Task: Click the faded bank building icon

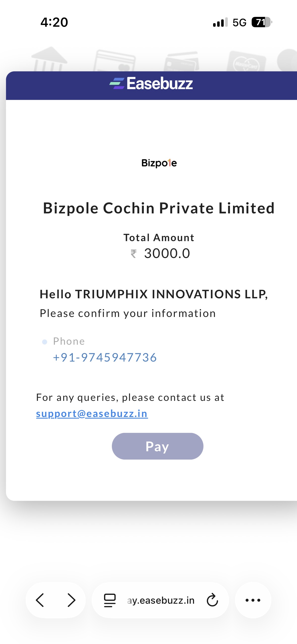Action: [49, 59]
